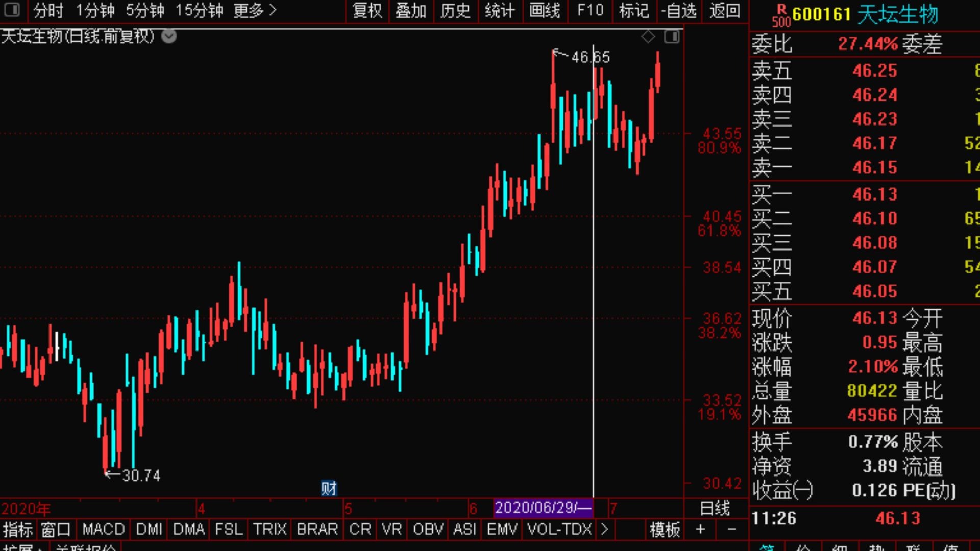Open the dropdown arrow beside 天坛生物 chart title

(169, 37)
